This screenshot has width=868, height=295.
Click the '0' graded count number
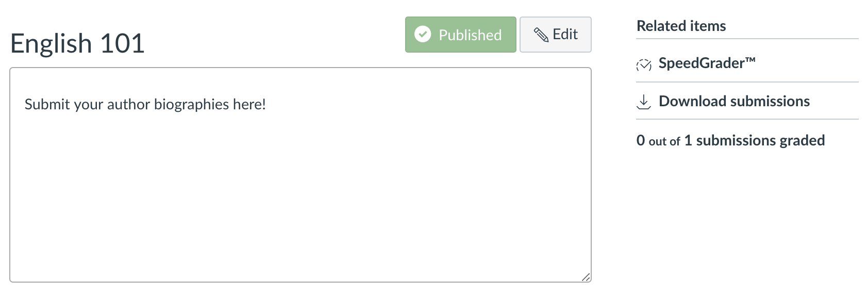(x=641, y=140)
